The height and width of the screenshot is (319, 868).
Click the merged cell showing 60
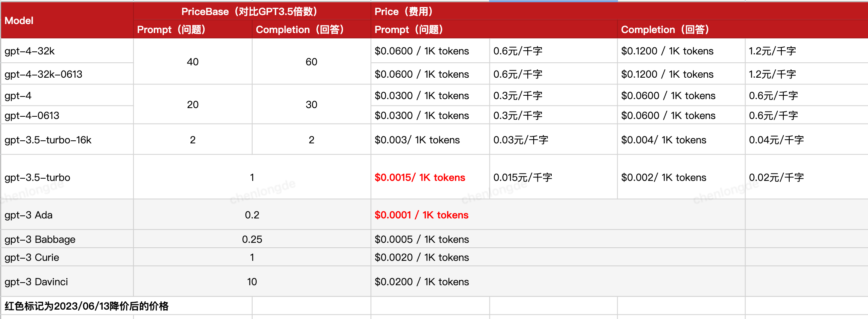pyautogui.click(x=311, y=62)
